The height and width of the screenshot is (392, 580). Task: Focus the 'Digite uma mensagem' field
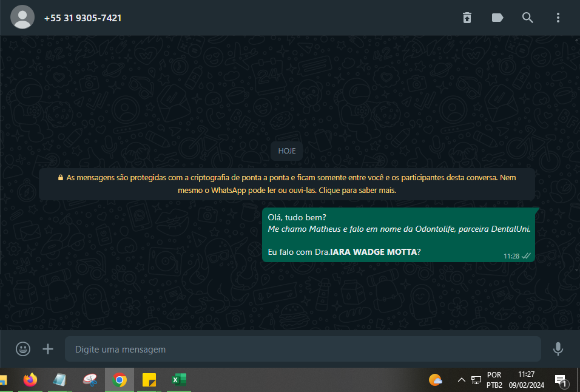coord(303,349)
